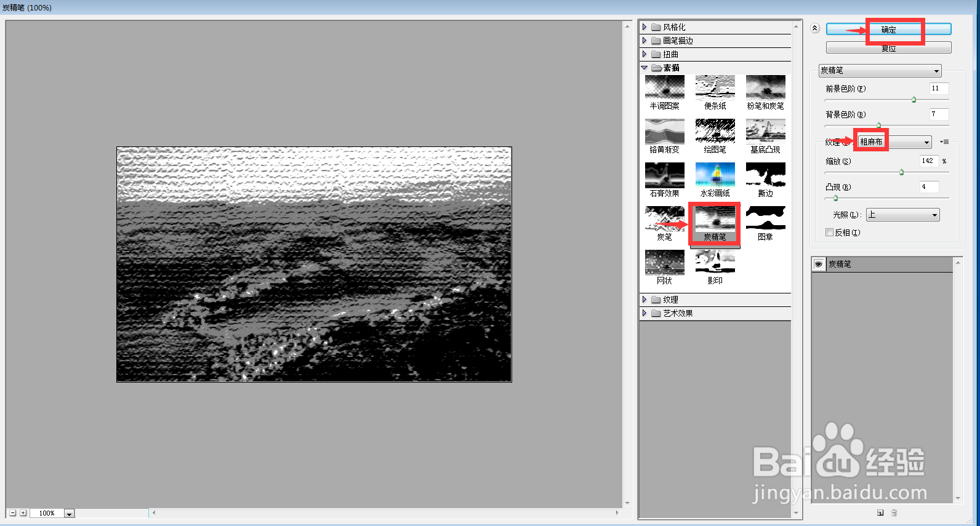Viewport: 980px width, 526px height.
Task: Open the texture load menu icon
Action: coord(945,142)
